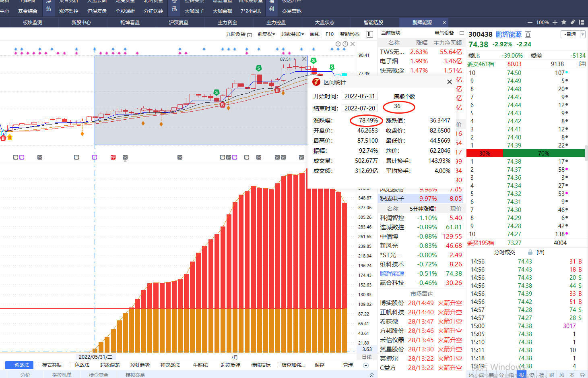Switch to the 智能选股 tab
This screenshot has height=378, width=588.
pyautogui.click(x=373, y=23)
